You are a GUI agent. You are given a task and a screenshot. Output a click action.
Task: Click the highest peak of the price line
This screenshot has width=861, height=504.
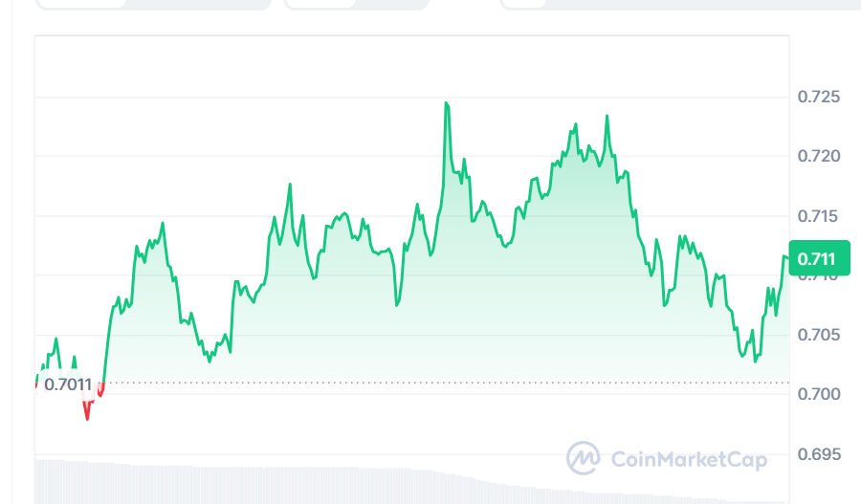[x=446, y=103]
